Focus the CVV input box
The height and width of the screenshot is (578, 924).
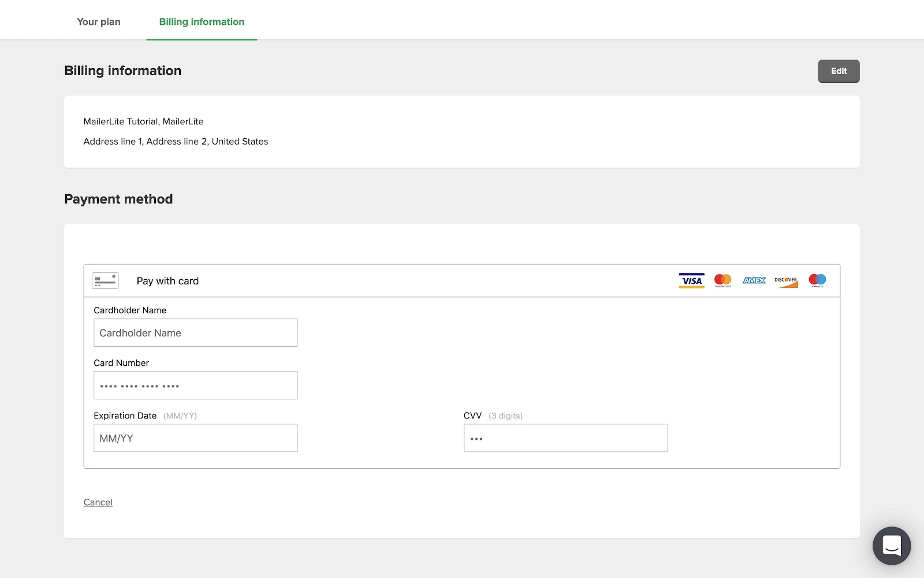(x=565, y=438)
